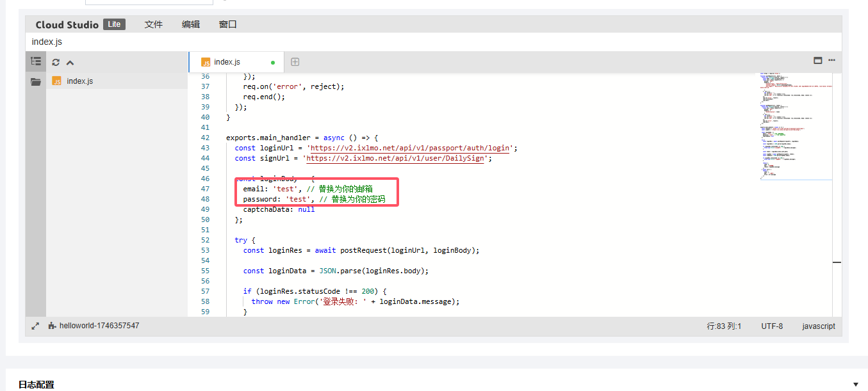Click the helloworld-1746357547 project icon
Screen dimensions: 868x391
[x=52, y=326]
